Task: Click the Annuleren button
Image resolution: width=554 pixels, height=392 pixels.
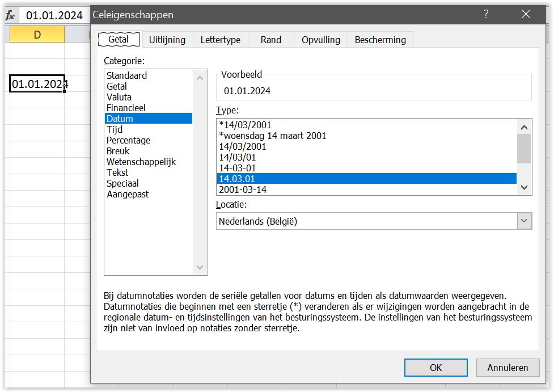Action: coord(508,368)
